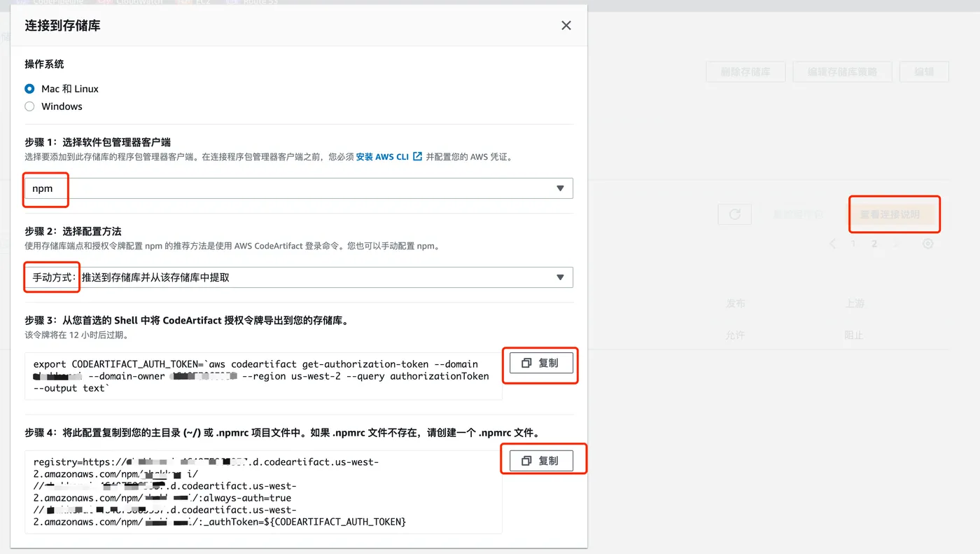Image resolution: width=980 pixels, height=554 pixels.
Task: Go to previous page with left chevron
Action: tap(832, 244)
